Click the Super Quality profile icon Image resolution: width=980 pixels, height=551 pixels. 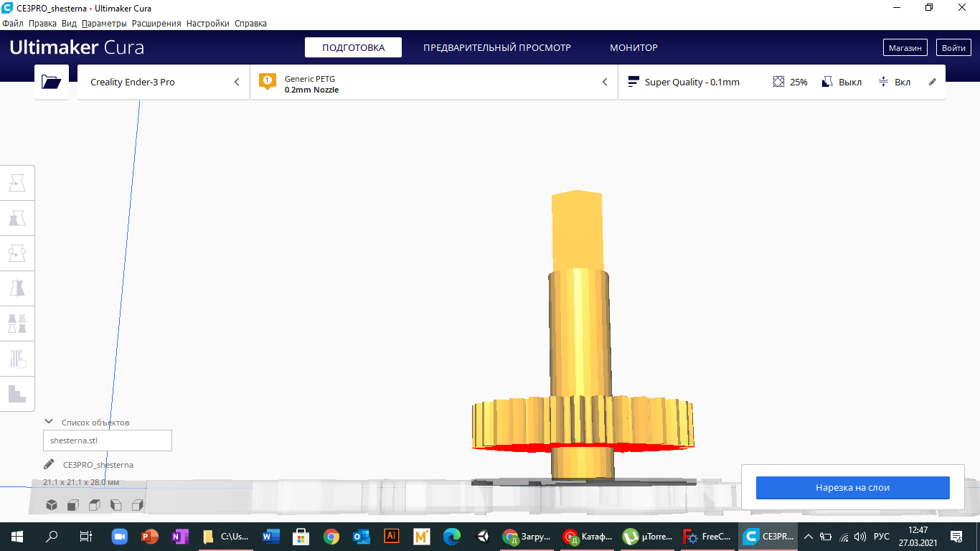click(633, 82)
